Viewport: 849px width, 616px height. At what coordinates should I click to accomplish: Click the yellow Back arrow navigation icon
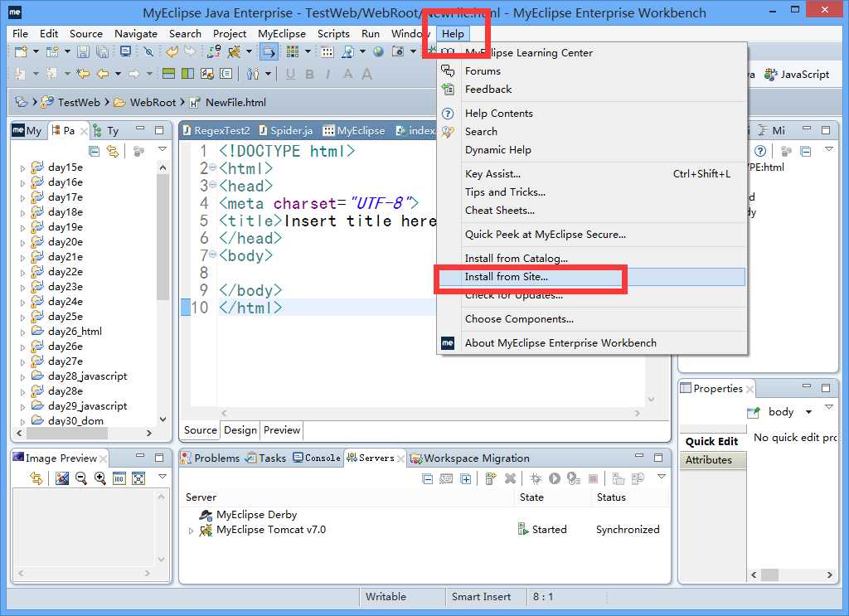[x=103, y=74]
